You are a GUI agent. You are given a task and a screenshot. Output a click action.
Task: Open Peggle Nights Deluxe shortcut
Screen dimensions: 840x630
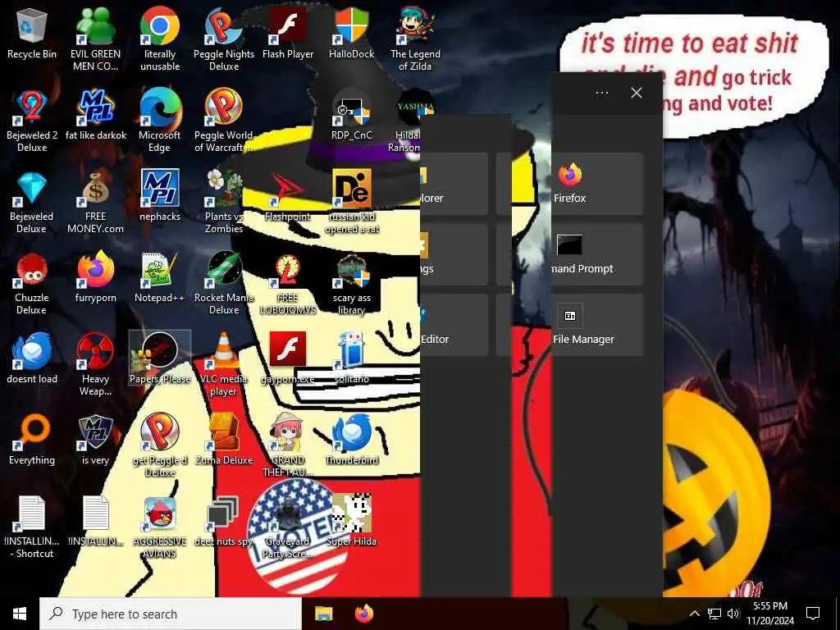point(223,39)
